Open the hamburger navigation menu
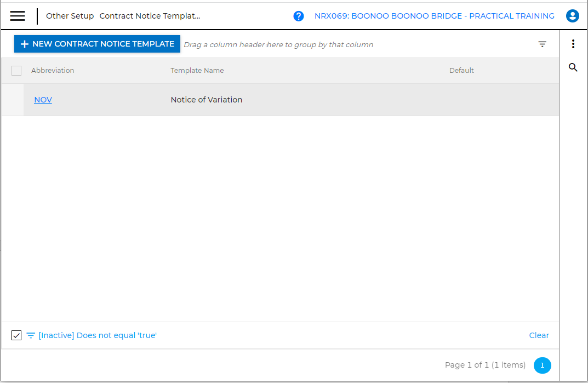588x383 pixels. (x=18, y=16)
